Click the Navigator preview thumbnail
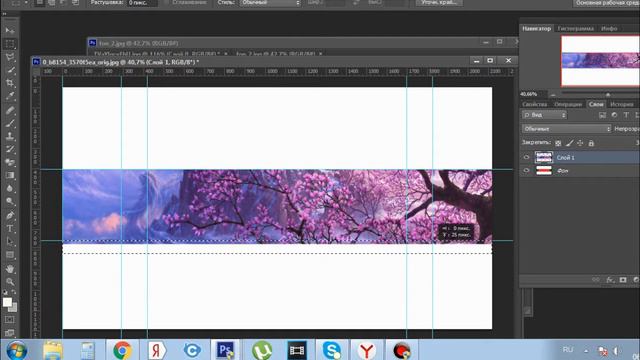This screenshot has height=360, width=640. pyautogui.click(x=600, y=61)
